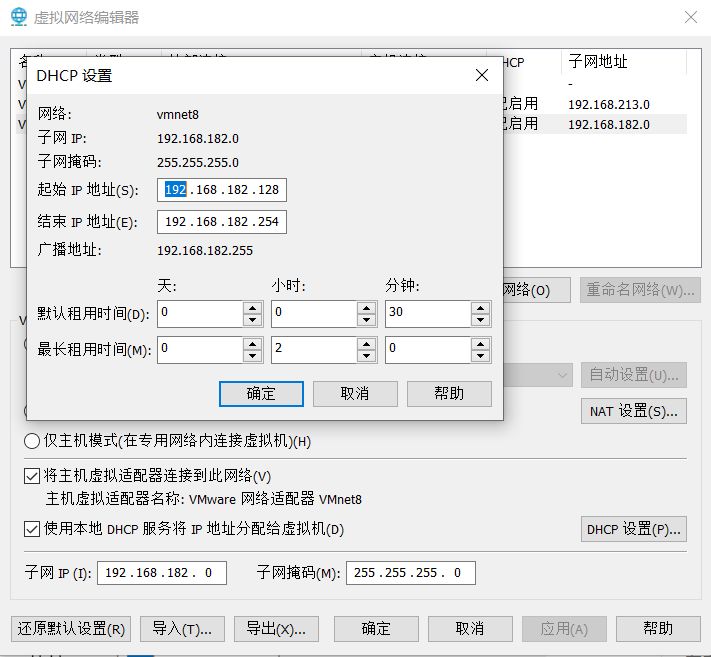The width and height of the screenshot is (711, 657).
Task: Click the 子网地址 column header
Action: click(x=623, y=62)
